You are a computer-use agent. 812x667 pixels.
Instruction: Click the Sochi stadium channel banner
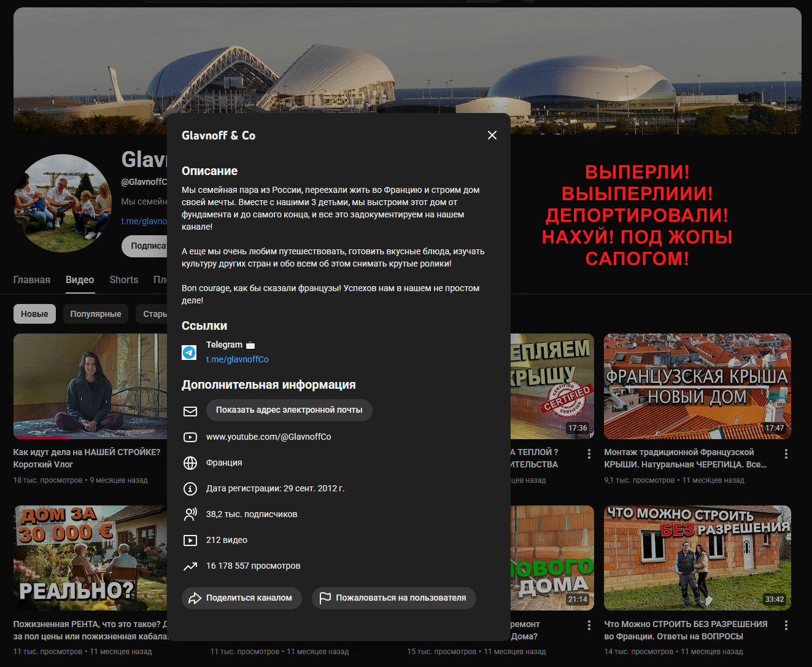408,71
